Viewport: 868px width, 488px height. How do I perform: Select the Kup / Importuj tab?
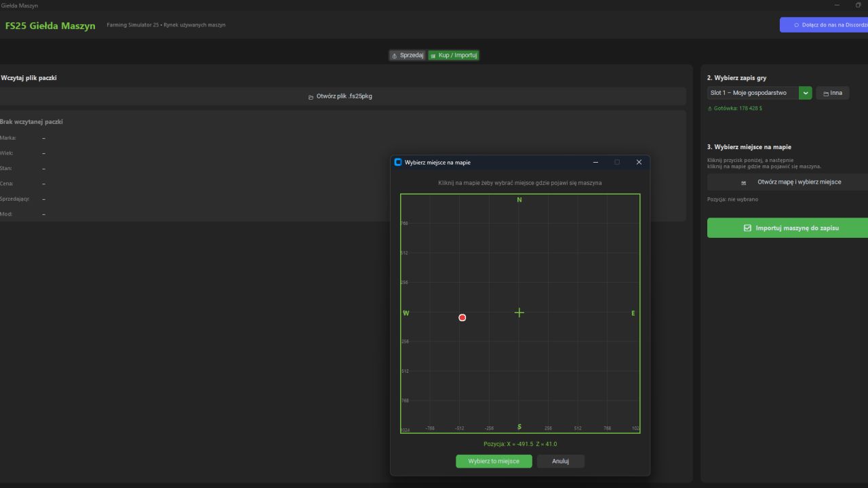[454, 56]
